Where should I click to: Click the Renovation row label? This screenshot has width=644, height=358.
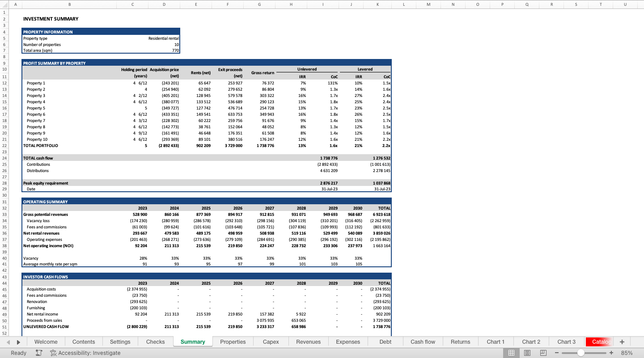pos(37,302)
